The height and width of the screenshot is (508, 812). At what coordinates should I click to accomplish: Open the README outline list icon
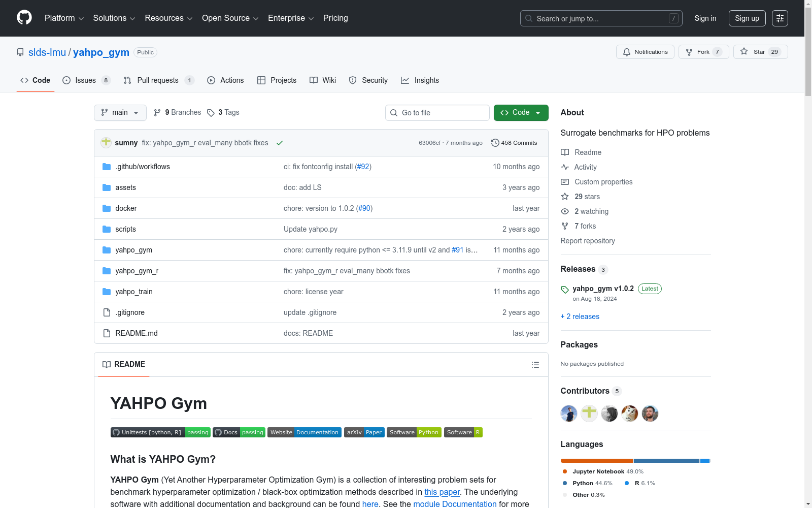click(x=535, y=365)
